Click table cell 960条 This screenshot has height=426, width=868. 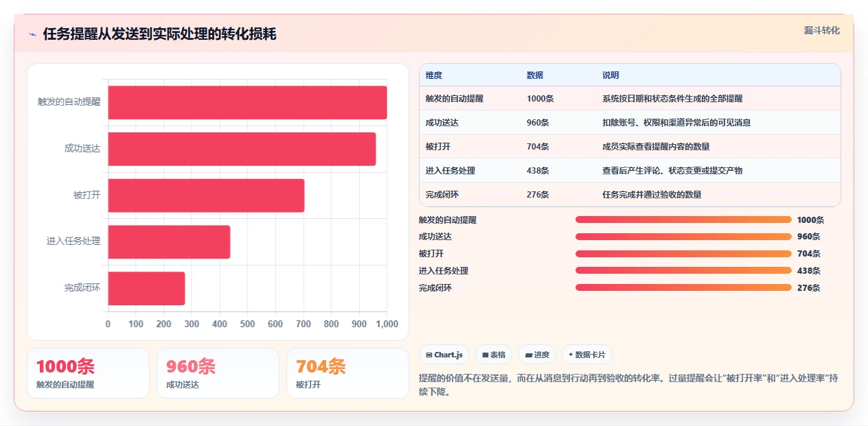pyautogui.click(x=538, y=123)
